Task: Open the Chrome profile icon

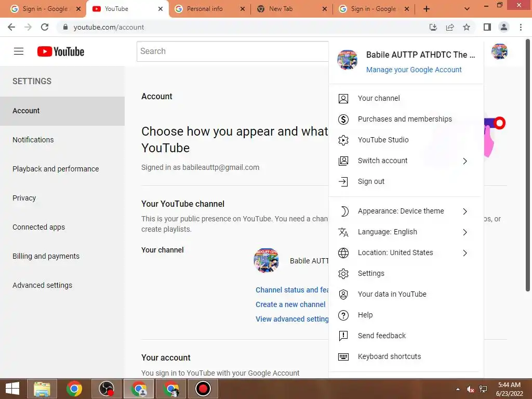Action: click(504, 27)
